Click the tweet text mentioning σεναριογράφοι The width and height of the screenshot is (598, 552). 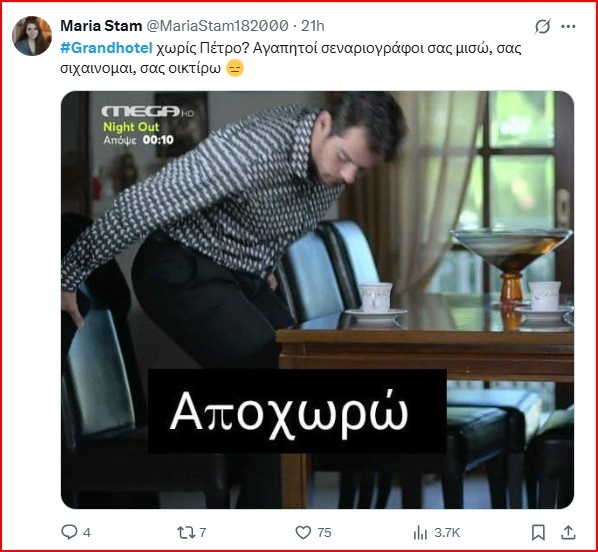(x=291, y=58)
